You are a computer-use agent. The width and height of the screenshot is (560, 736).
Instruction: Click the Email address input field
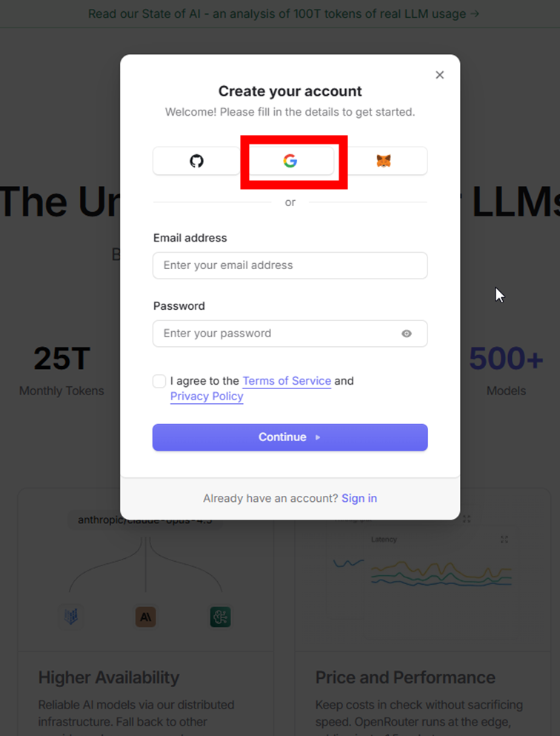(290, 265)
